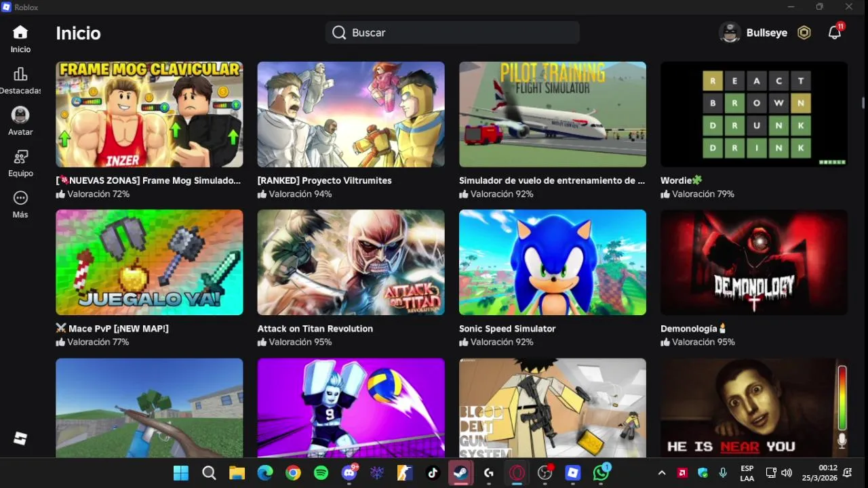
Task: Click 'Valoración 79%' rating text
Action: point(703,194)
